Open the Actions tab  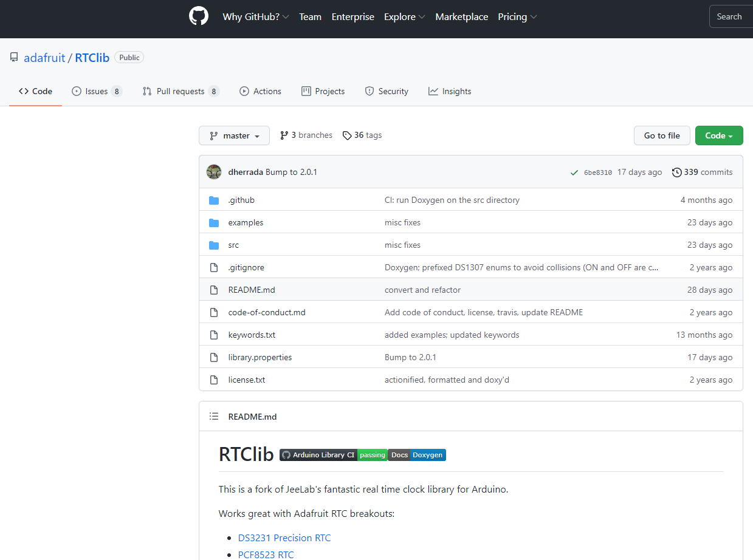[x=260, y=92]
